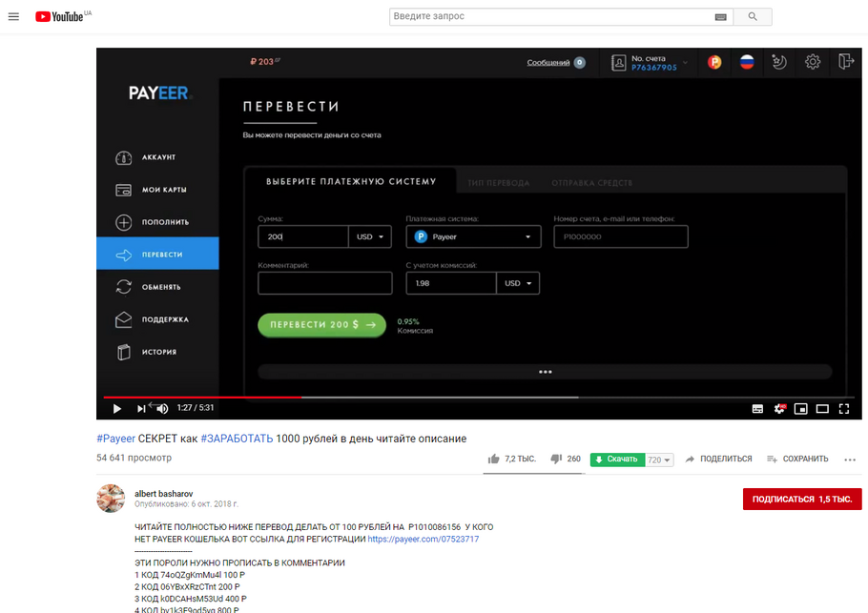Open the payeer.com/07523717 registration link

[x=423, y=539]
